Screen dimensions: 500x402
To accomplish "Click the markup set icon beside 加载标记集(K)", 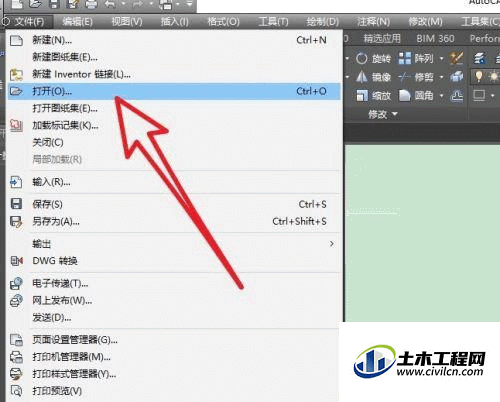I will coord(16,125).
